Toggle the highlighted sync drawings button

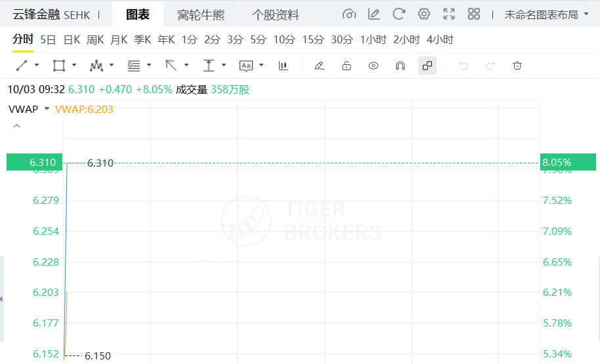coord(427,66)
